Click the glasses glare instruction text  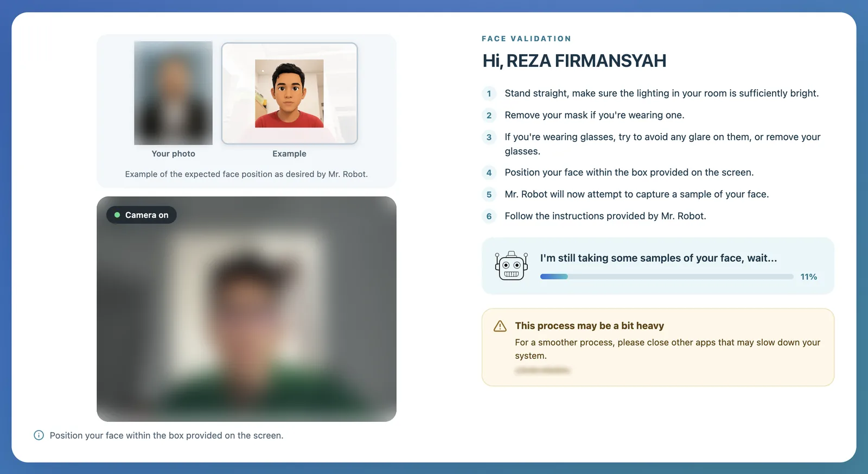tap(662, 144)
